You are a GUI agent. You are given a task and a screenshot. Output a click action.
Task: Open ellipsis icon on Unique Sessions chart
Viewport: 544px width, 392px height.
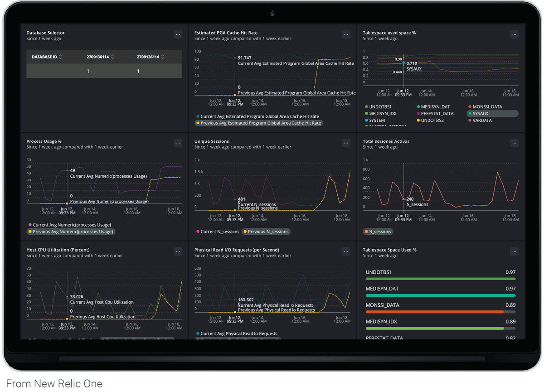346,143
